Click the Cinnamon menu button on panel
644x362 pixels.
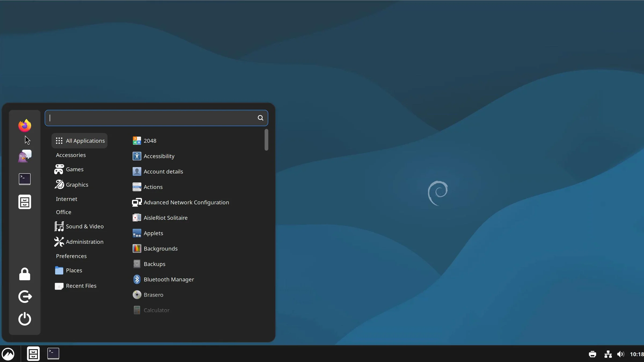tap(8, 354)
